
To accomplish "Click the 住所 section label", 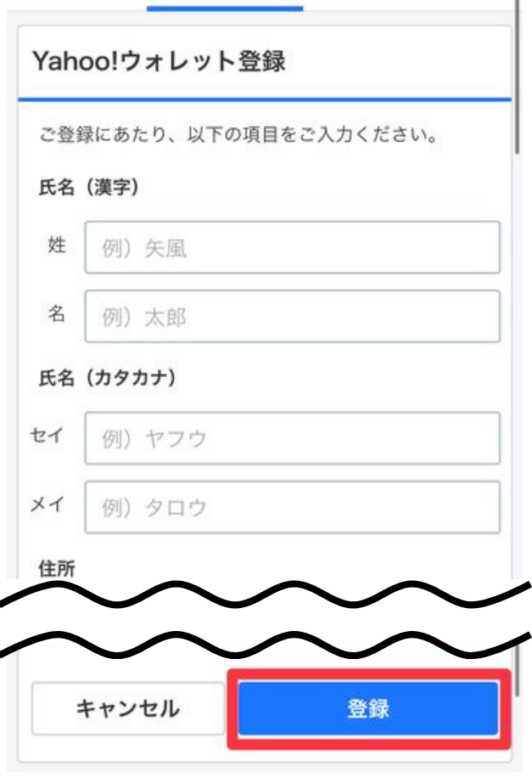I will click(56, 567).
